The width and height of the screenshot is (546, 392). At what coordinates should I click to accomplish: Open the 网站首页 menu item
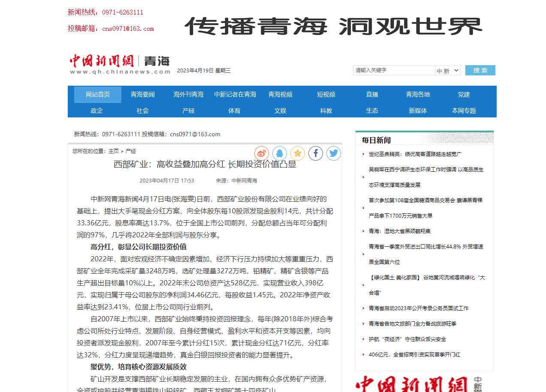coord(98,95)
